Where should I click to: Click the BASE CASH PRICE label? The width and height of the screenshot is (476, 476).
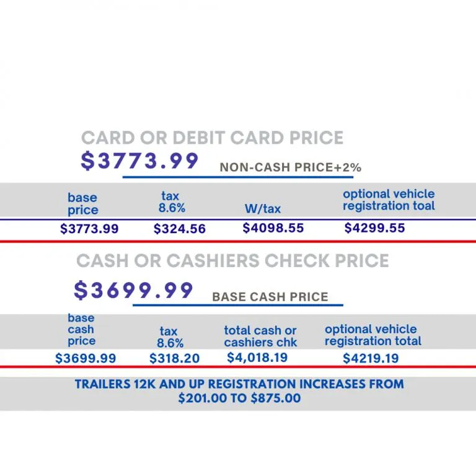(x=270, y=297)
